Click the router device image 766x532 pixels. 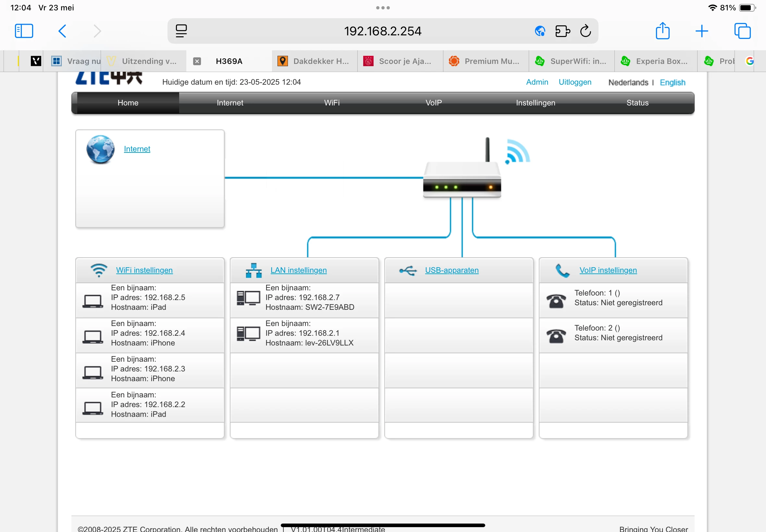pos(462,179)
